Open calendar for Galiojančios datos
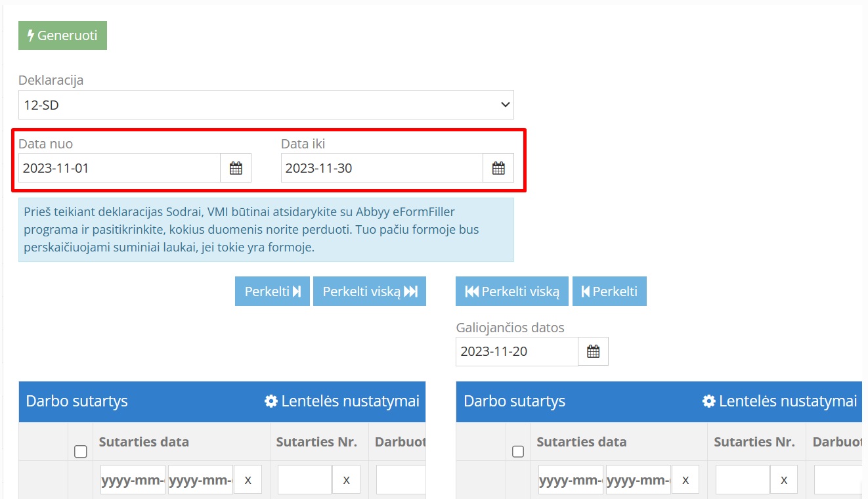Screen dimensions: 868x499 (593, 351)
